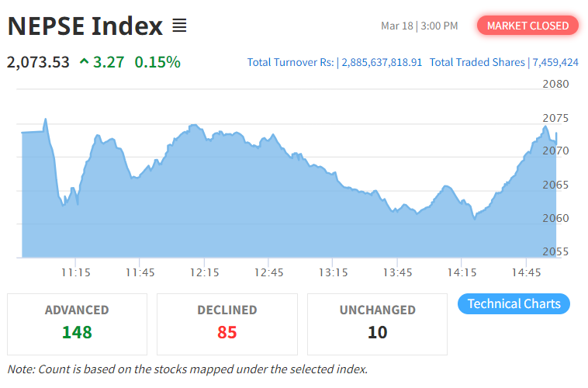Click the 12:45 time axis label
588x388 pixels.
[268, 272]
